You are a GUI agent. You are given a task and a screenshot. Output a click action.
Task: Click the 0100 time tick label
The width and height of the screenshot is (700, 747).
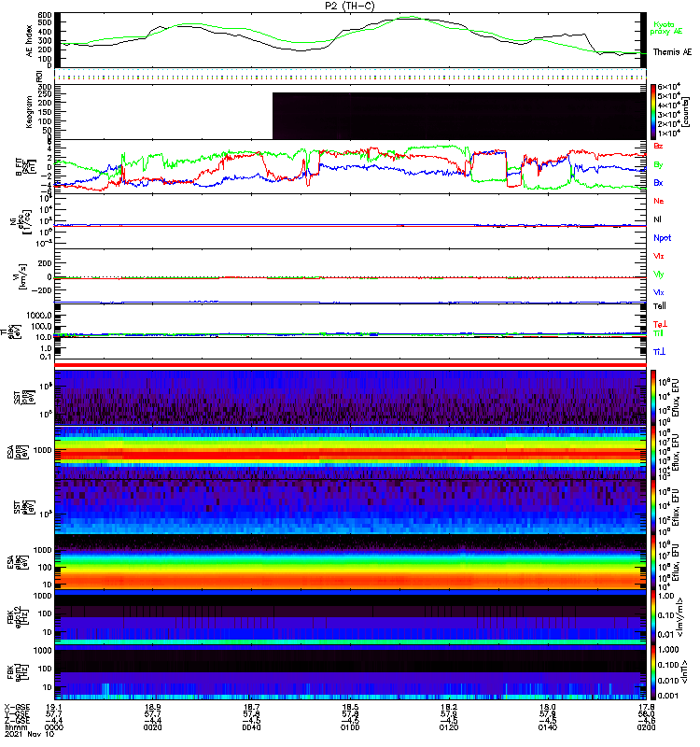pos(350,727)
